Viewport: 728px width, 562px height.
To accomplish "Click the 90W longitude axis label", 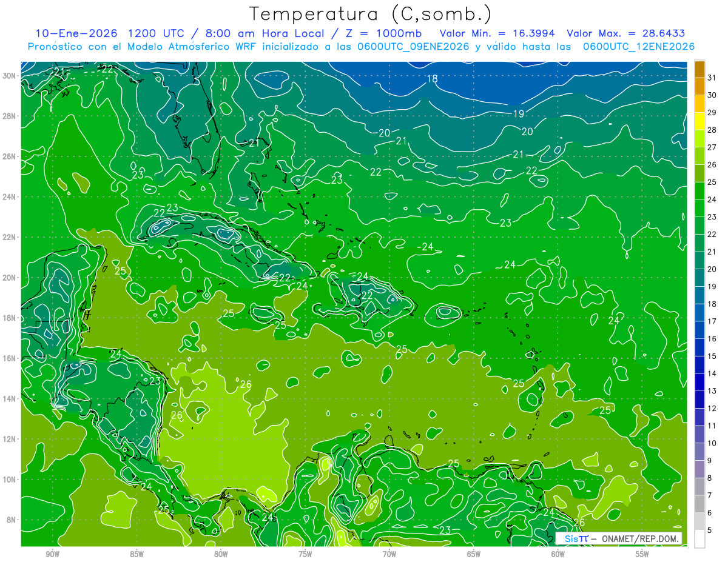I will point(53,554).
